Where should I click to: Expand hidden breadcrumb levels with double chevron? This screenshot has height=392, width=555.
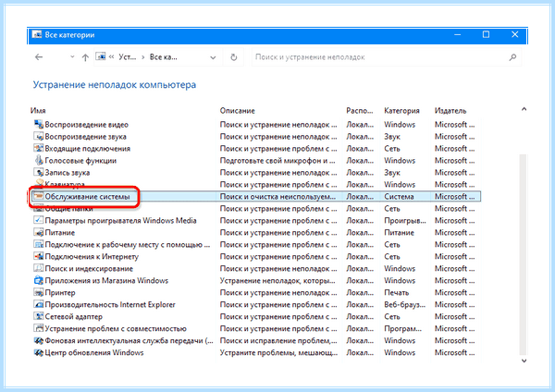pyautogui.click(x=112, y=57)
